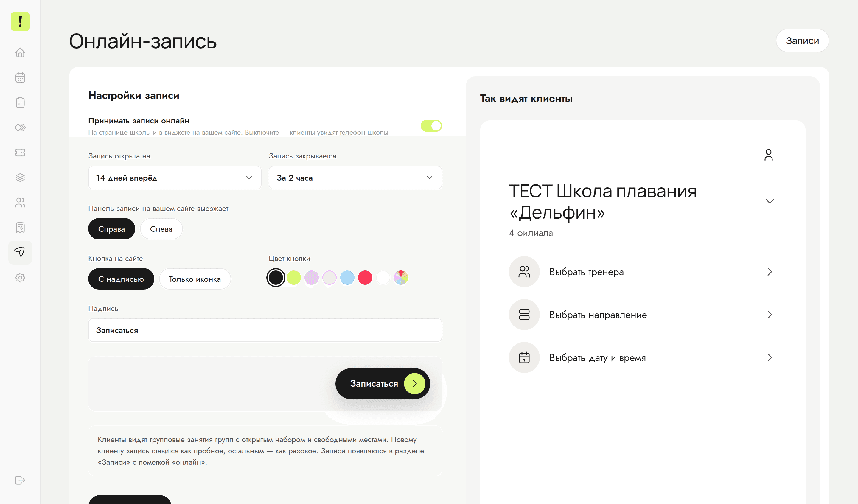Viewport: 858px width, 504px height.
Task: Click the Записаться preview button
Action: (x=383, y=383)
